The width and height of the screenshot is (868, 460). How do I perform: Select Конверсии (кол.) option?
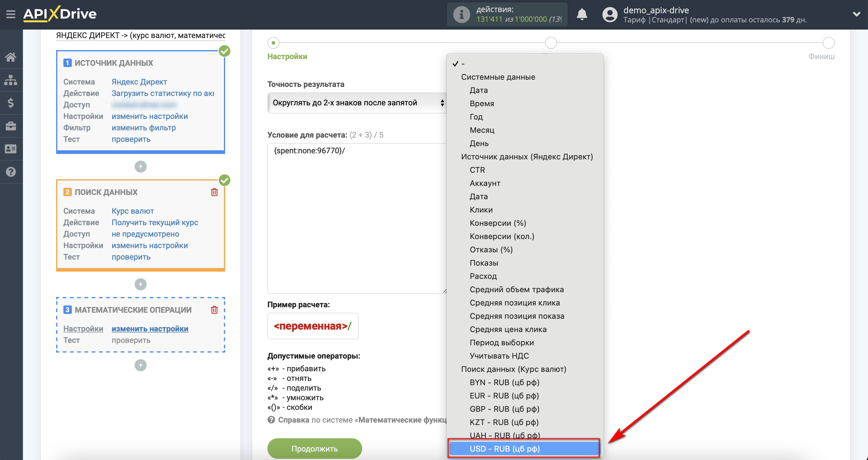525,236
